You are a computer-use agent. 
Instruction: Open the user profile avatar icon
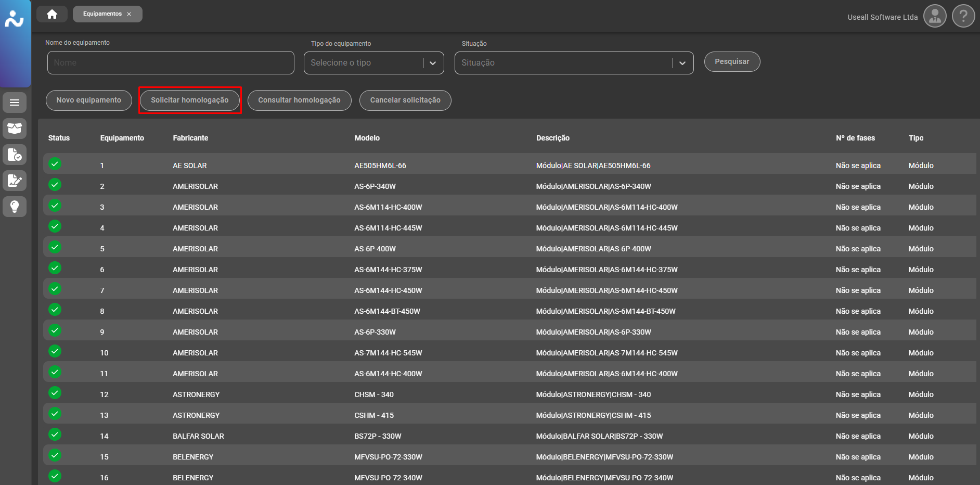coord(934,17)
